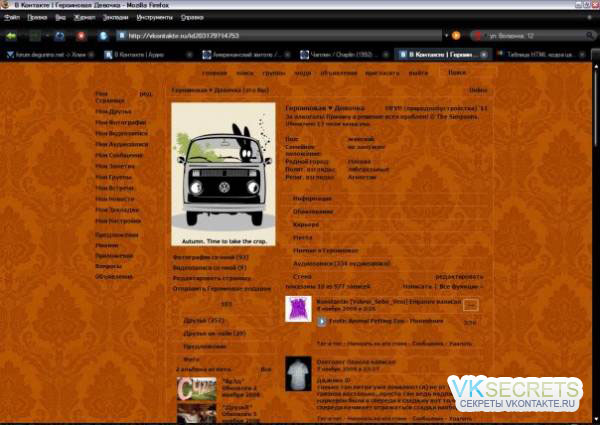The width and height of the screenshot is (600, 425).
Task: Click the Forward navigation arrow button
Action: [x=35, y=36]
